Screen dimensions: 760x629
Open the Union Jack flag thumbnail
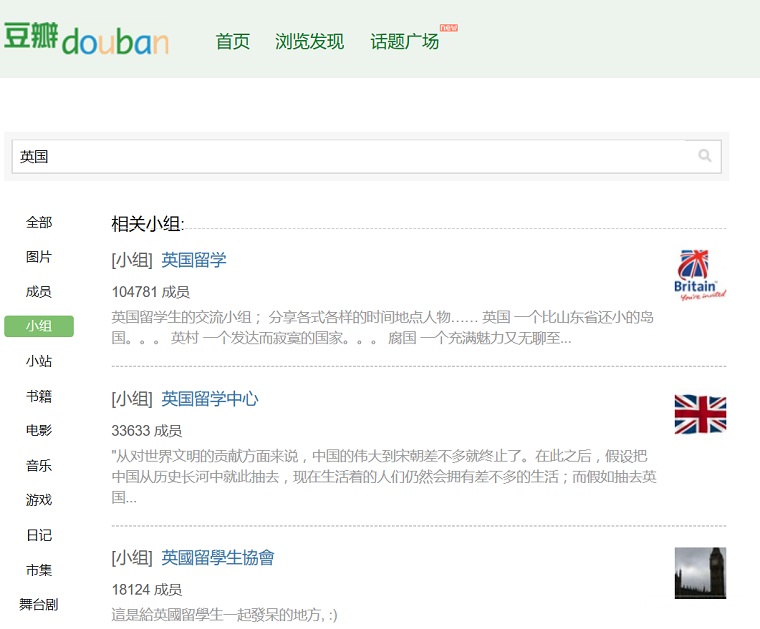click(x=700, y=414)
